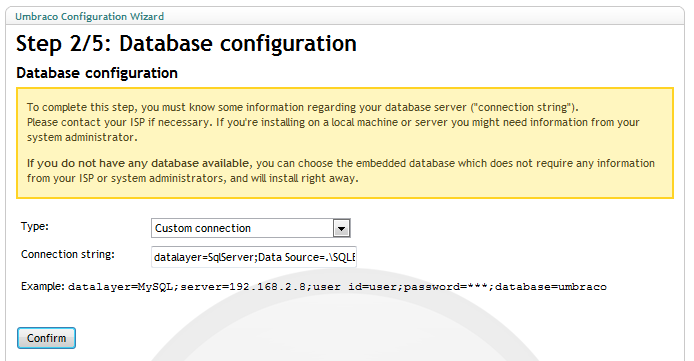Click the Confirm button
Viewport: 694px width, 361px height.
46,338
